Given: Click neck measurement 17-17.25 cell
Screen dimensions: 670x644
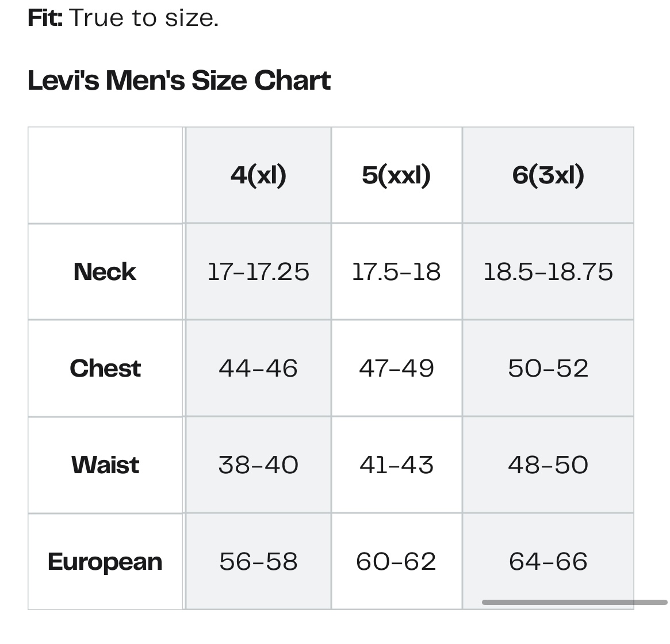Looking at the screenshot, I should click(259, 272).
